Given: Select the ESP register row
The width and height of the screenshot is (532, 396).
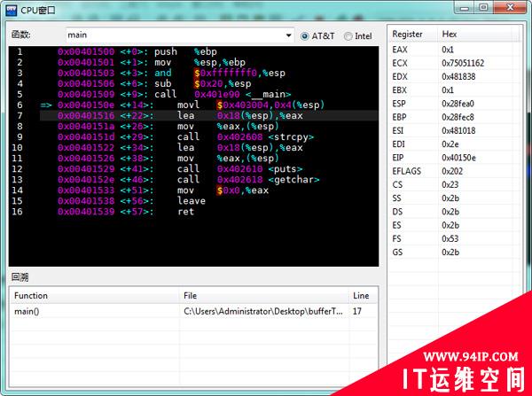Looking at the screenshot, I should click(x=455, y=104).
